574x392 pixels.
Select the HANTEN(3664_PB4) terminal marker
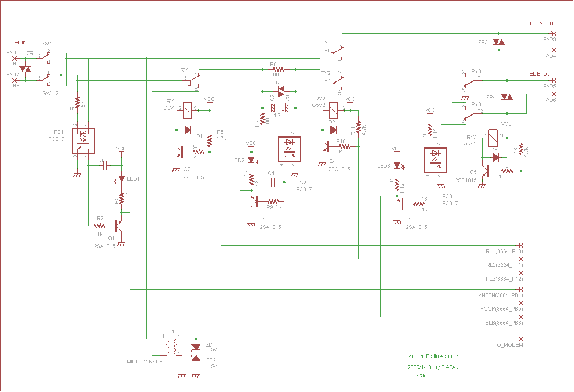pos(520,289)
